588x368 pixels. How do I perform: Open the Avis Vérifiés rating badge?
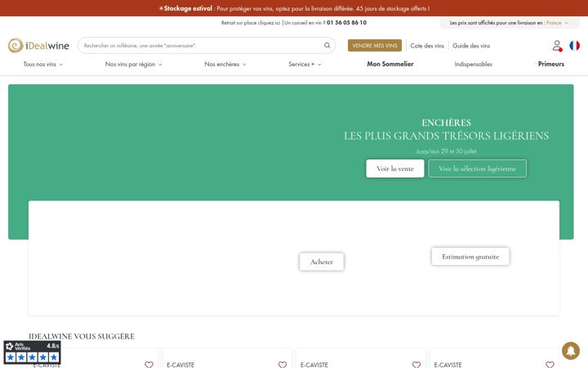[x=32, y=352]
